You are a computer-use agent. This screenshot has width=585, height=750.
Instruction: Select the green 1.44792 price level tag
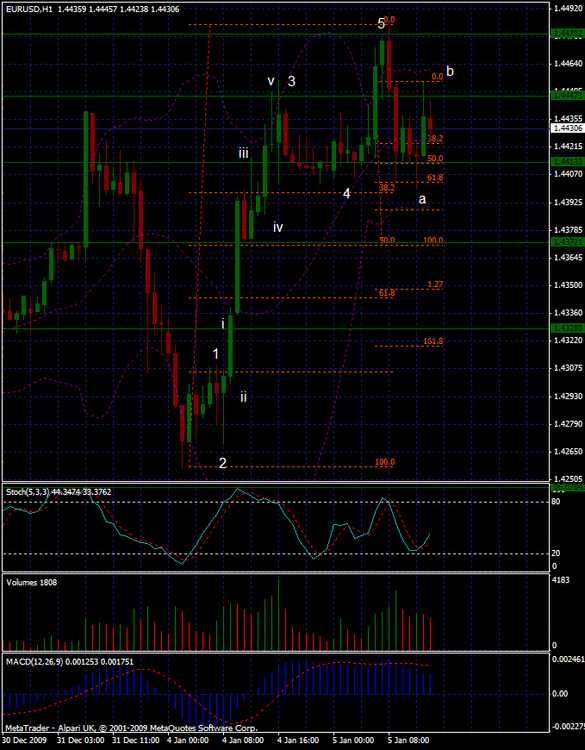pos(567,34)
